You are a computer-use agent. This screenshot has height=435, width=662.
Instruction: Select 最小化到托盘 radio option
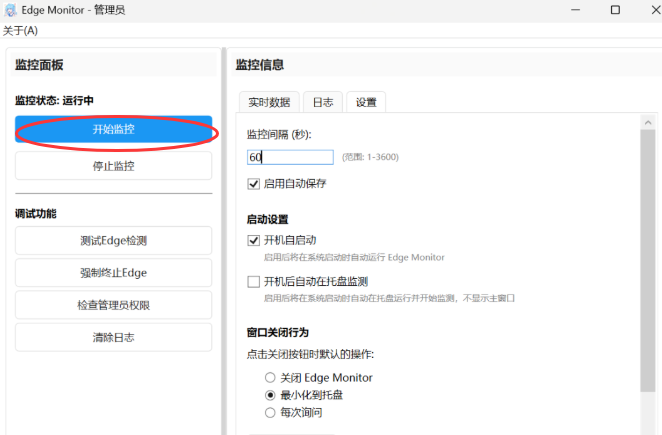pos(270,395)
